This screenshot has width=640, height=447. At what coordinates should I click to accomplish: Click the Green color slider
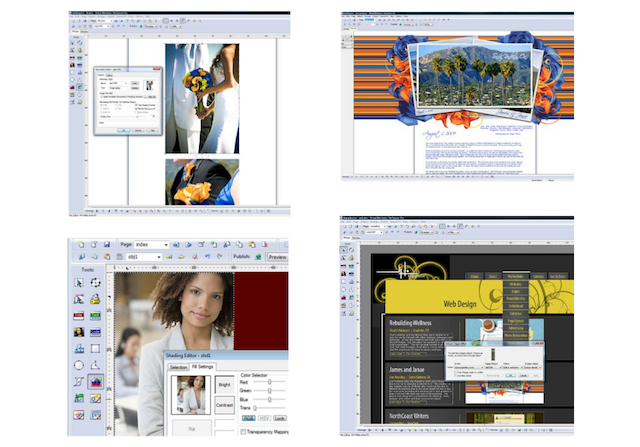pos(269,391)
